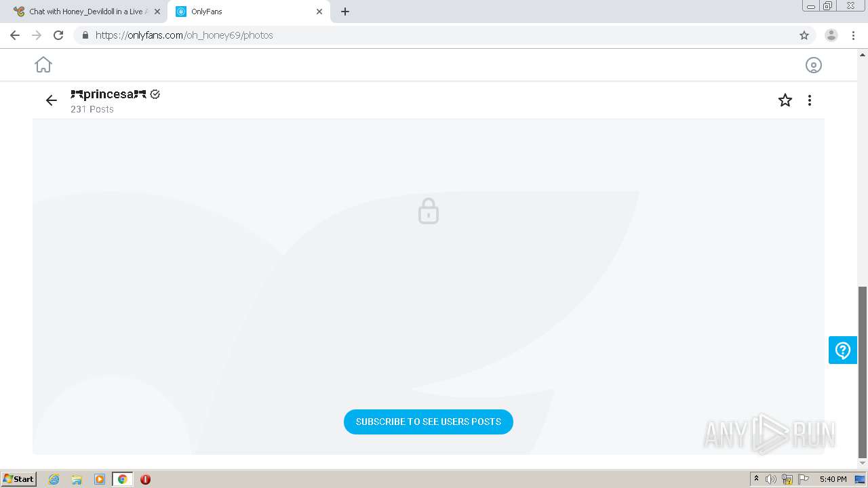Open Chrome three-dot menu
This screenshot has height=488, width=868.
pyautogui.click(x=853, y=35)
